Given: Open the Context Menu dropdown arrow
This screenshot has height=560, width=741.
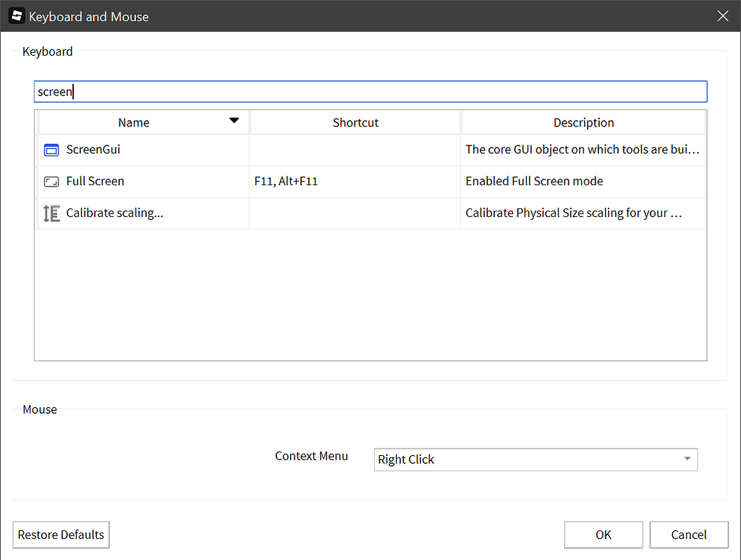Looking at the screenshot, I should pos(686,459).
